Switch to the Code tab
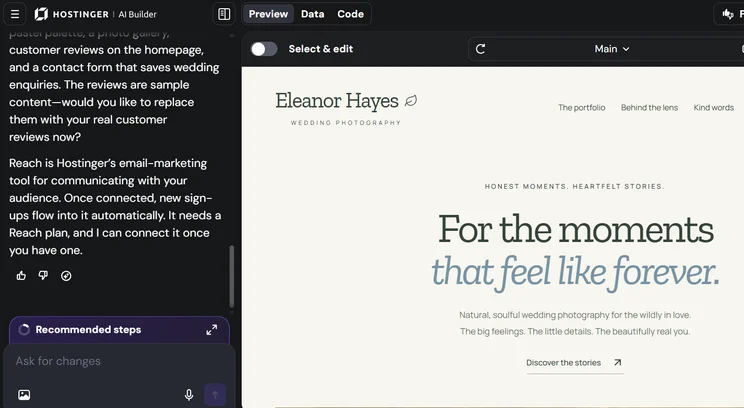The height and width of the screenshot is (408, 744). [350, 14]
